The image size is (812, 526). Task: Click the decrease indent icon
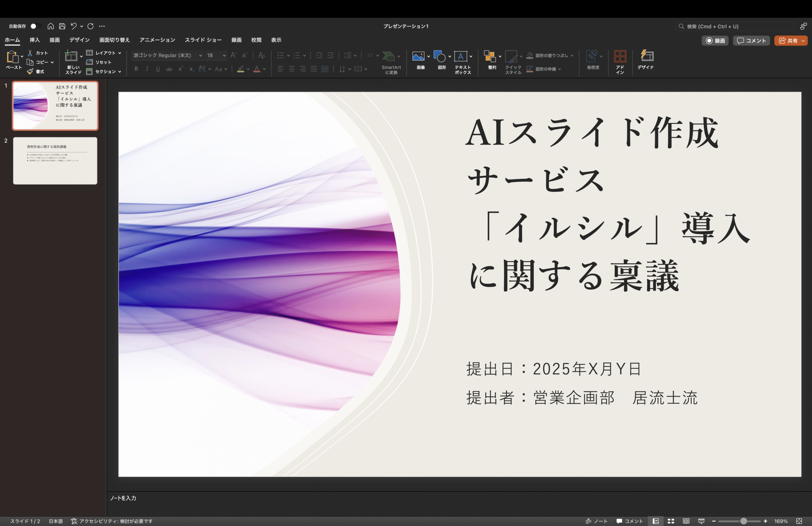tap(319, 55)
